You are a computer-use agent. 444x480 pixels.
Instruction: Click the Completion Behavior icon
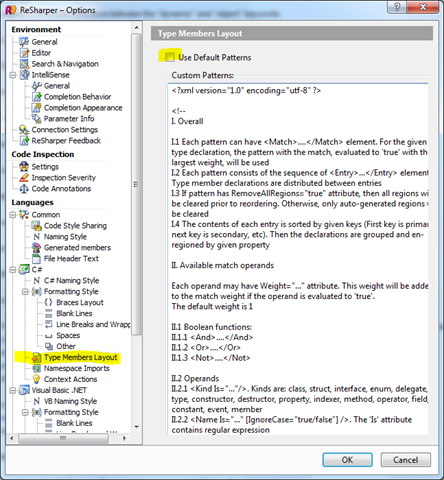[36, 97]
